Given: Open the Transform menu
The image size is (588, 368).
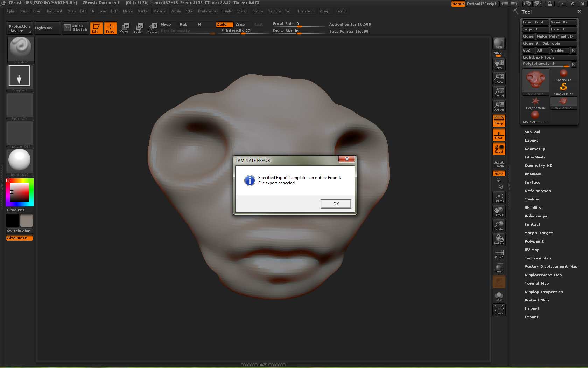Looking at the screenshot, I should (306, 11).
